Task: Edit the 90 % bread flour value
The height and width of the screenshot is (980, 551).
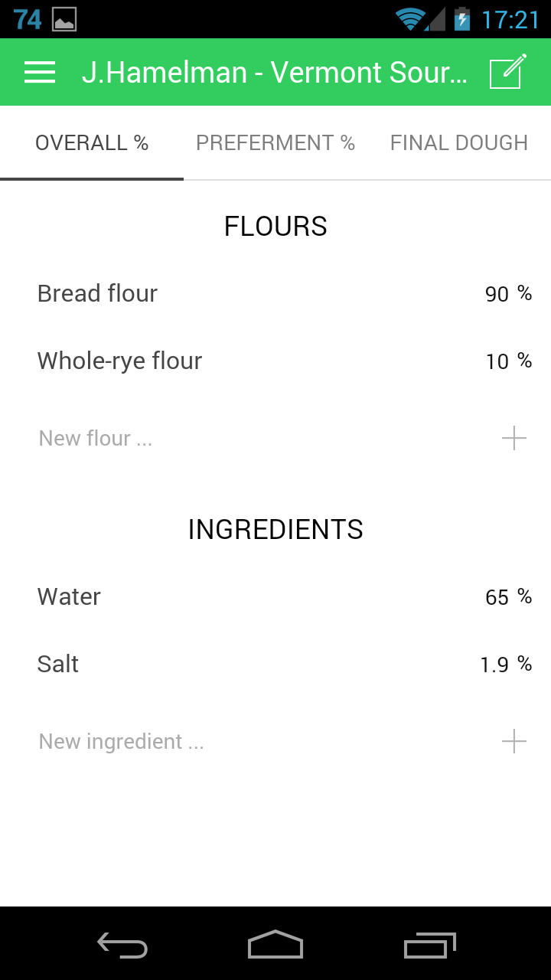Action: [x=507, y=294]
